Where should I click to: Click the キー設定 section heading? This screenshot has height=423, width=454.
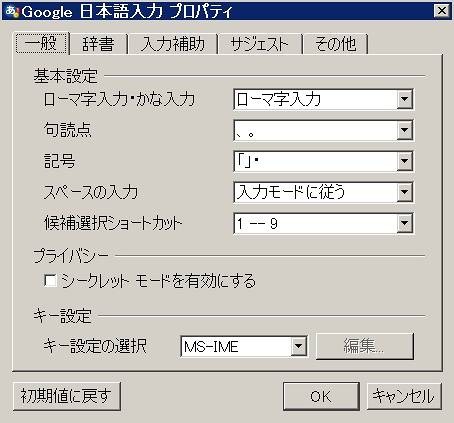[62, 316]
